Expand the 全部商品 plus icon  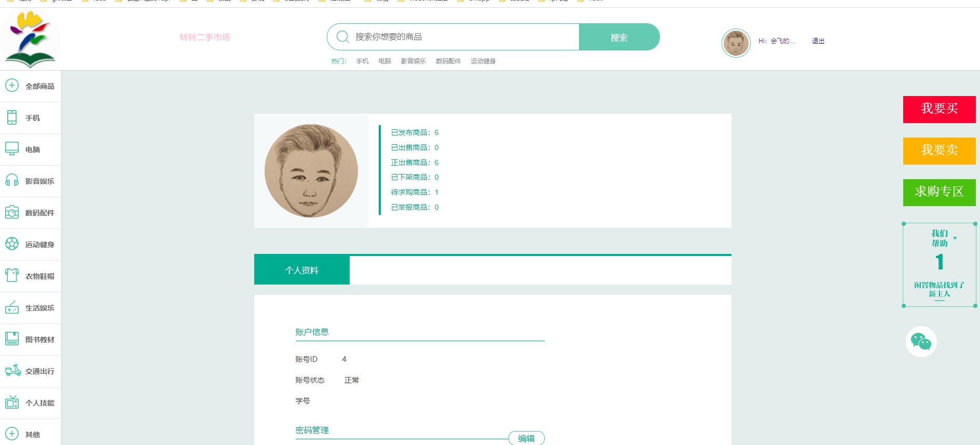(12, 86)
